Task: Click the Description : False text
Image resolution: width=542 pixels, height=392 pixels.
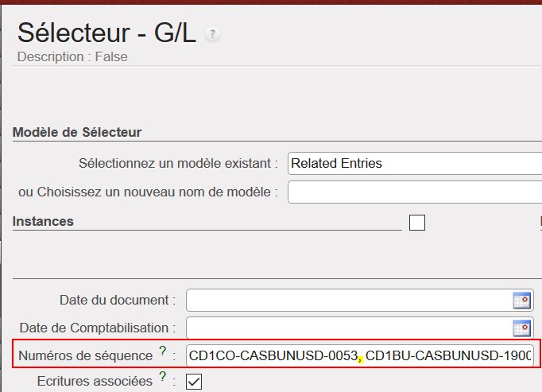Action: (72, 56)
